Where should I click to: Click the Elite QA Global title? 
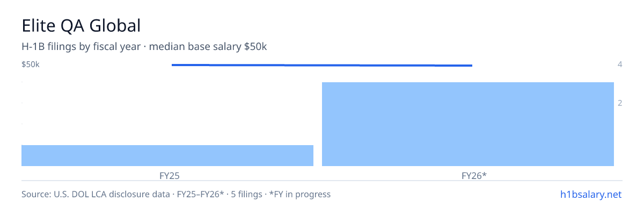(x=81, y=25)
